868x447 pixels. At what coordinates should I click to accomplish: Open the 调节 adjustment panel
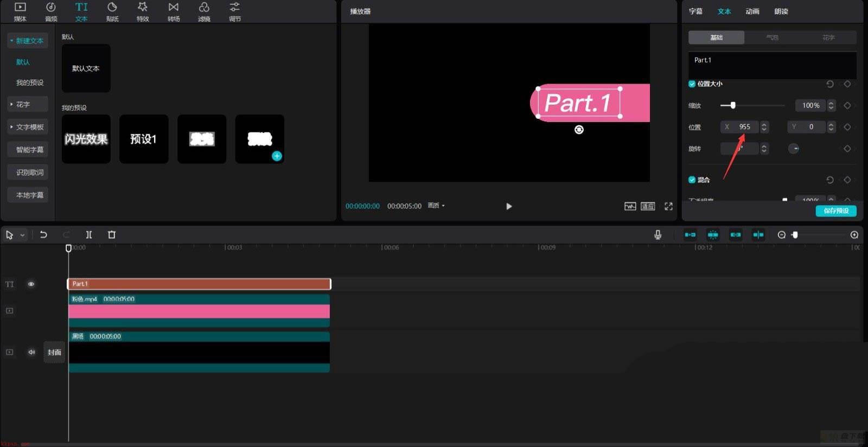(234, 11)
